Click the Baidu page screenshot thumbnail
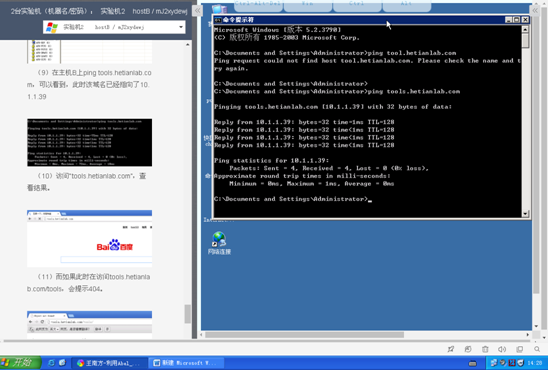 tap(89, 239)
